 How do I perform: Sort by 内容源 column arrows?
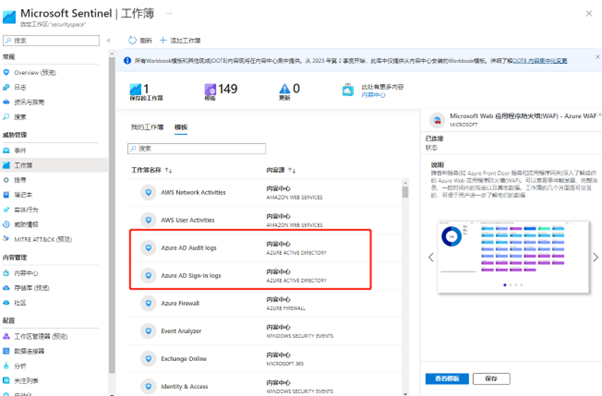[x=292, y=170]
